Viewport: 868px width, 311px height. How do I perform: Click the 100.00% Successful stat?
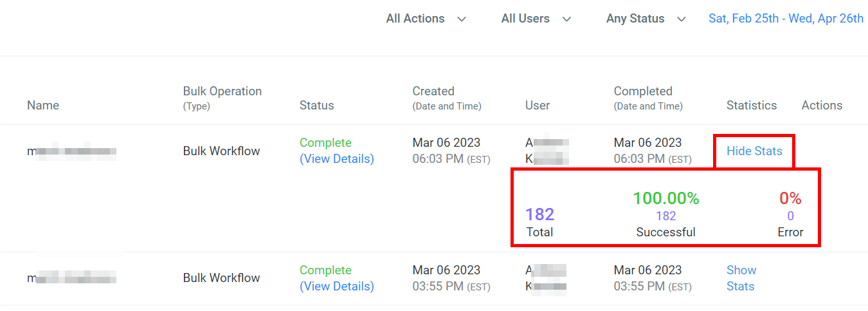pos(665,199)
